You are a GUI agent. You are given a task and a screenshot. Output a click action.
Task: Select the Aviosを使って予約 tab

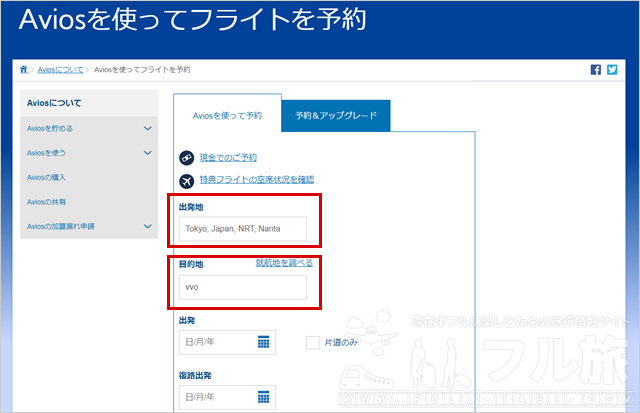pyautogui.click(x=227, y=115)
